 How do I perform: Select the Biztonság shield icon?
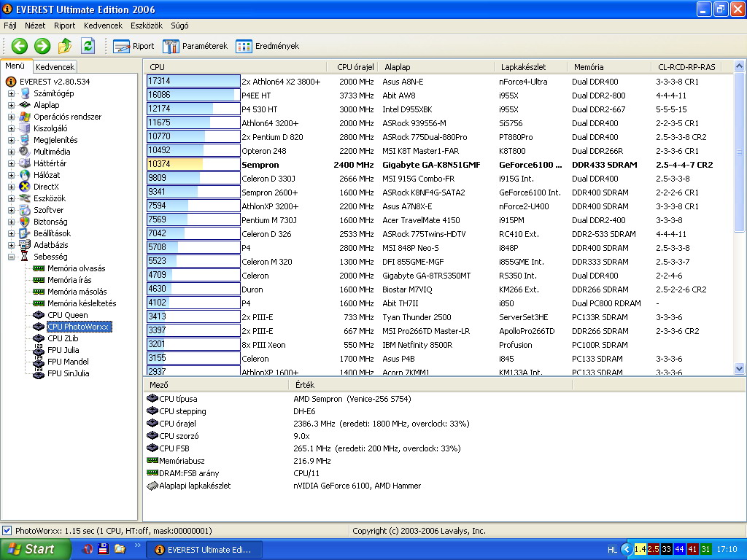pos(25,222)
